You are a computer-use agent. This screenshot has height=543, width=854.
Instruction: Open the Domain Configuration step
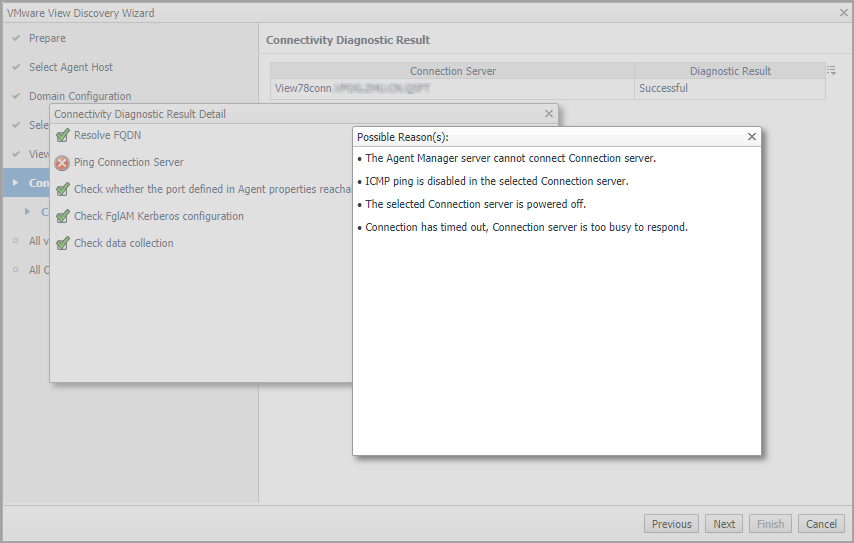click(x=79, y=96)
